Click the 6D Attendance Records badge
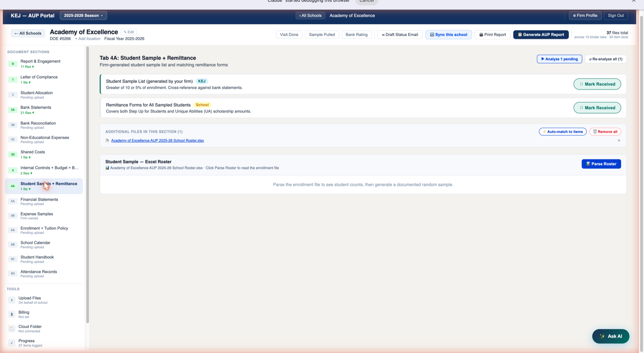This screenshot has width=644, height=353. click(x=13, y=273)
